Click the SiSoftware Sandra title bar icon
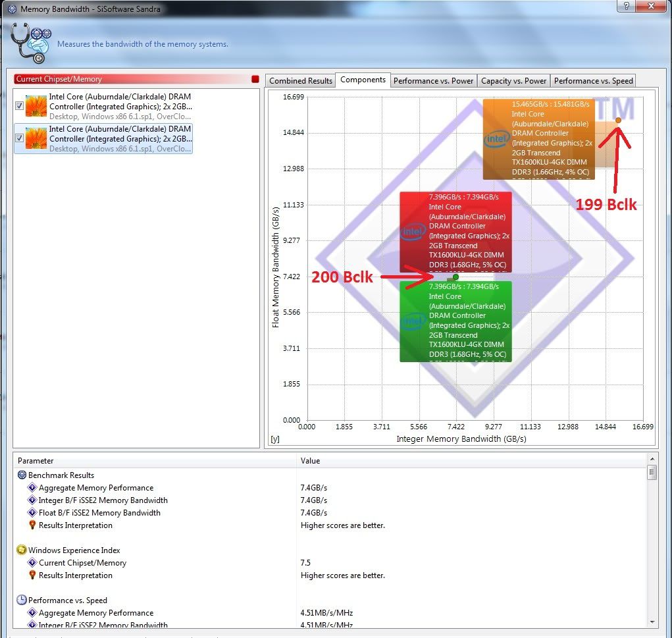 [12, 9]
